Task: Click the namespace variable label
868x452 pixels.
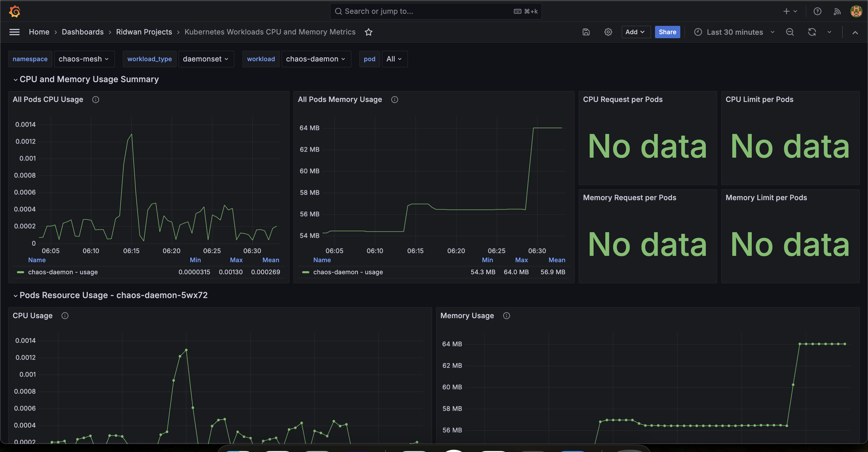Action: click(30, 59)
